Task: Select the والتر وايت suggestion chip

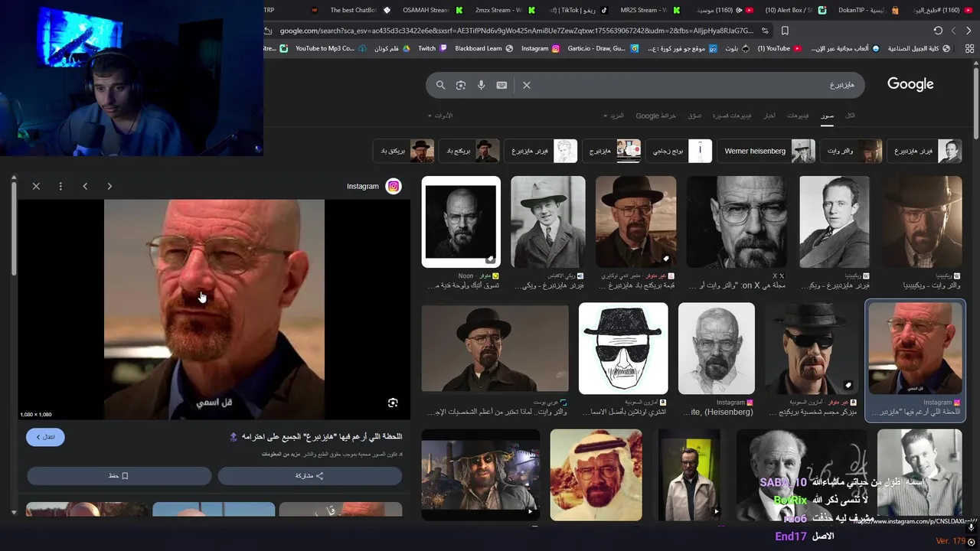Action: pos(851,151)
